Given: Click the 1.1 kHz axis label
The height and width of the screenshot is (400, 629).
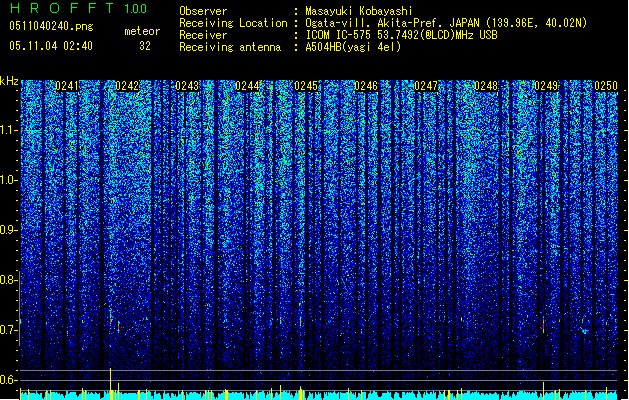Looking at the screenshot, I should 8,130.
